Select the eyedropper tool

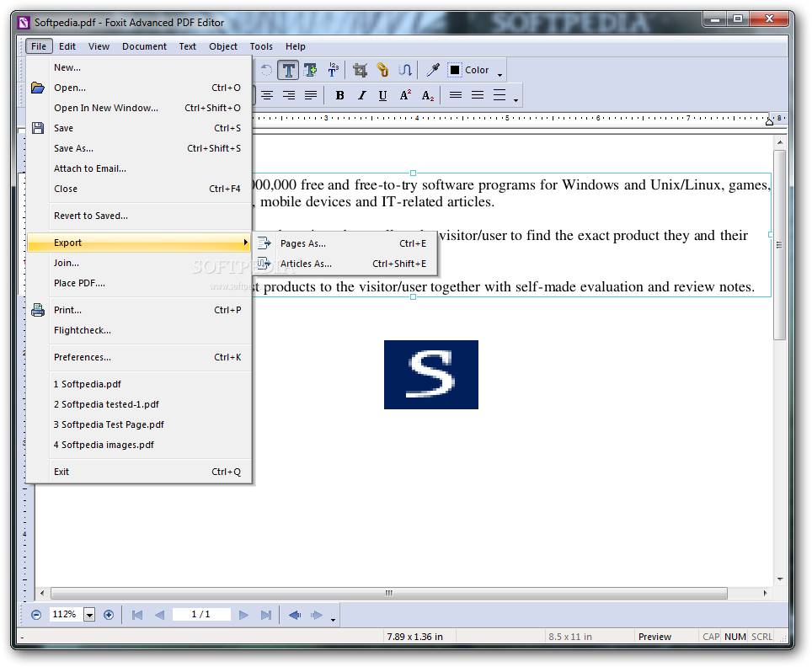tap(432, 70)
